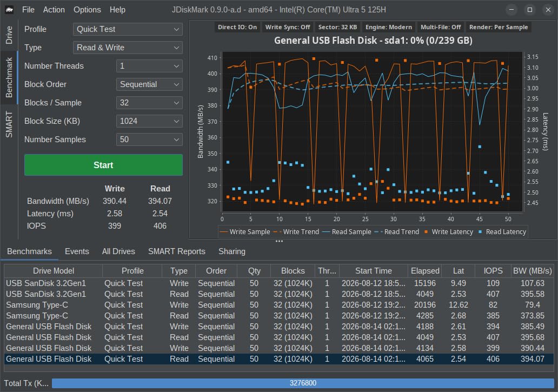Click the Write Sync: Off indicator
This screenshot has width=558, height=392.
pyautogui.click(x=288, y=27)
